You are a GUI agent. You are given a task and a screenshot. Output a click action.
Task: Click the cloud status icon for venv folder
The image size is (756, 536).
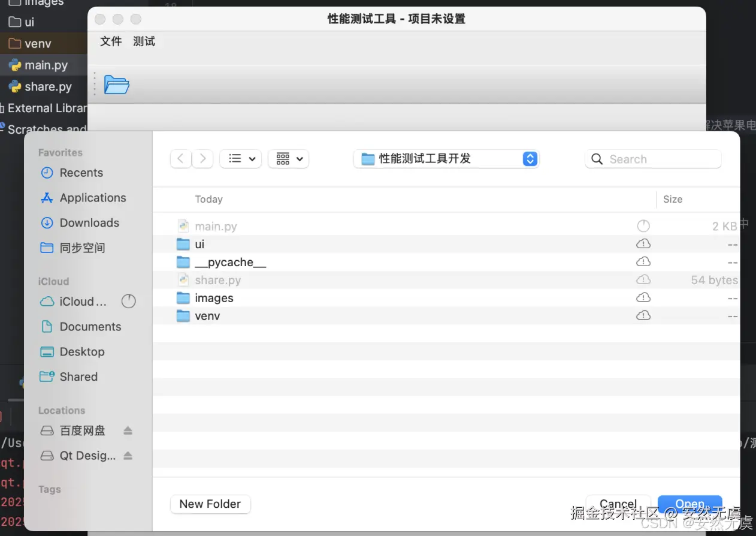643,316
